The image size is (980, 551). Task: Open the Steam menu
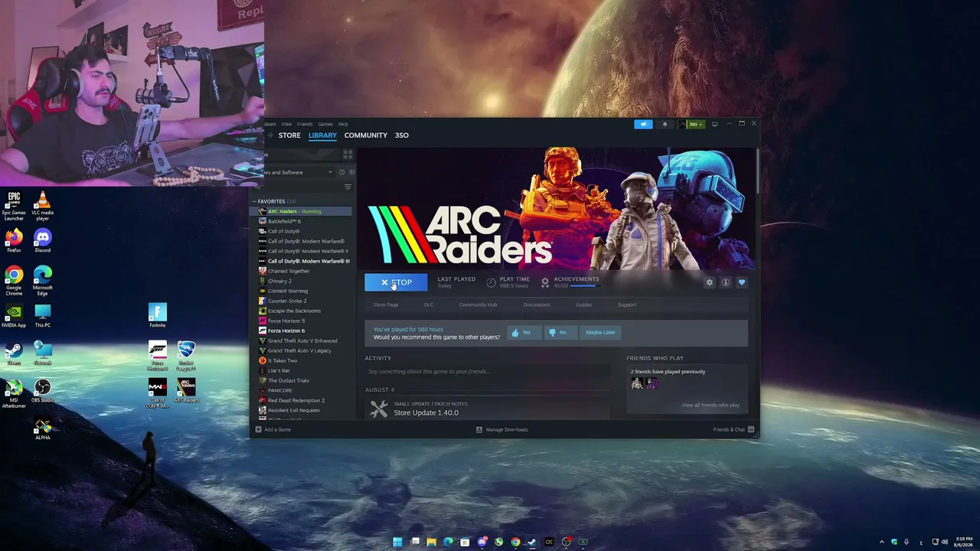pyautogui.click(x=269, y=124)
